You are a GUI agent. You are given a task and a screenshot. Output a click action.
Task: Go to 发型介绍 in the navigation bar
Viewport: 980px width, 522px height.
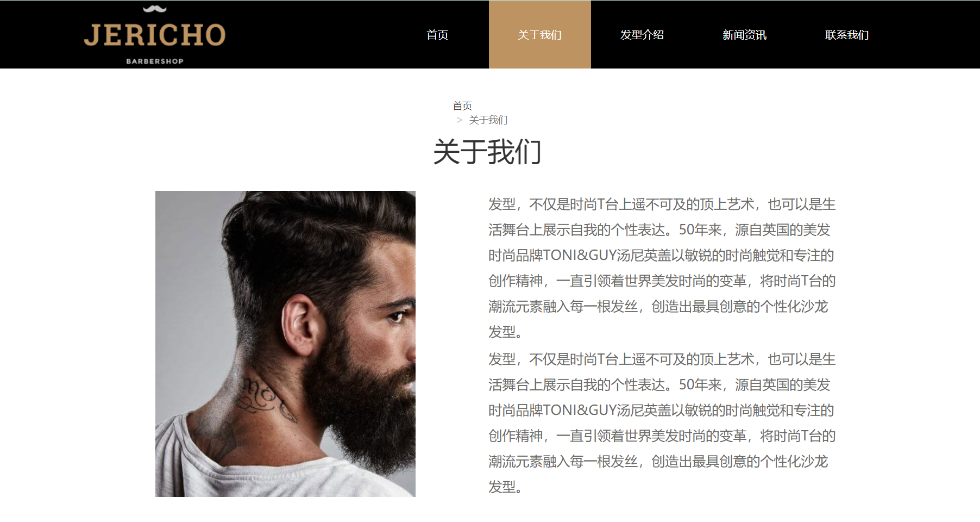[642, 35]
